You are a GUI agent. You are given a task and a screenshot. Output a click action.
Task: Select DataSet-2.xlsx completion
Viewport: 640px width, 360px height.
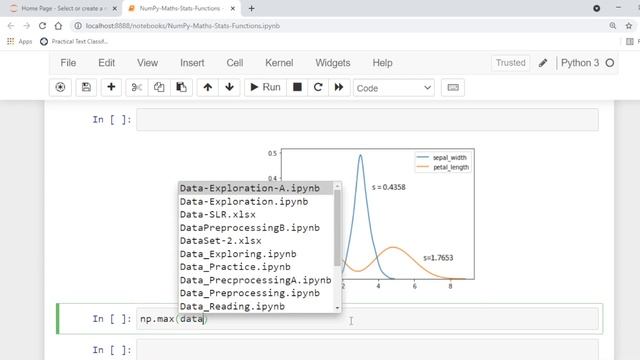(x=256, y=241)
